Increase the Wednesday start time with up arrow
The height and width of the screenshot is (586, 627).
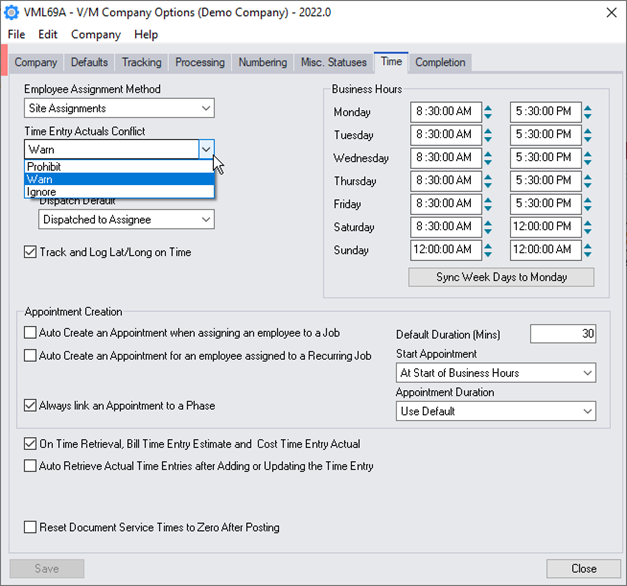coord(489,154)
